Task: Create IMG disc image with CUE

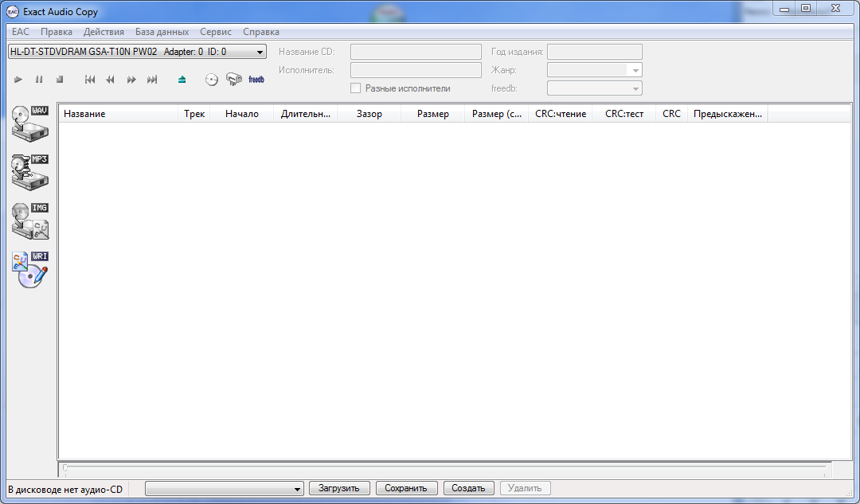Action: 30,221
